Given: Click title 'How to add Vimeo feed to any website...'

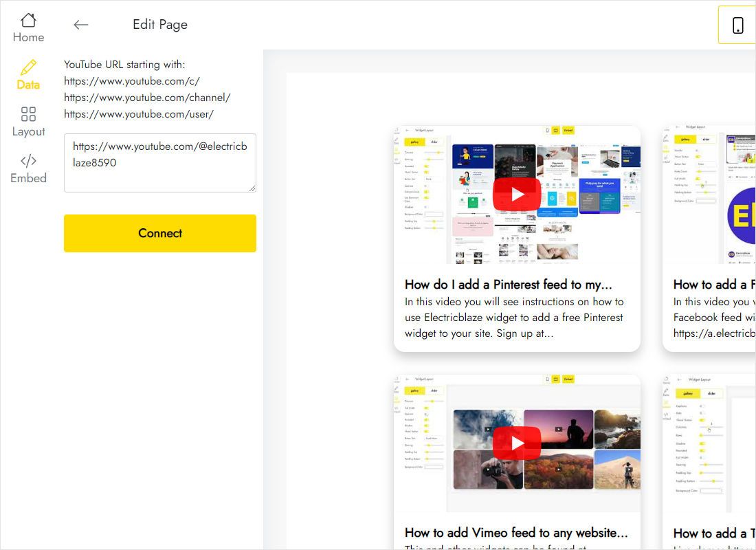Looking at the screenshot, I should [516, 533].
